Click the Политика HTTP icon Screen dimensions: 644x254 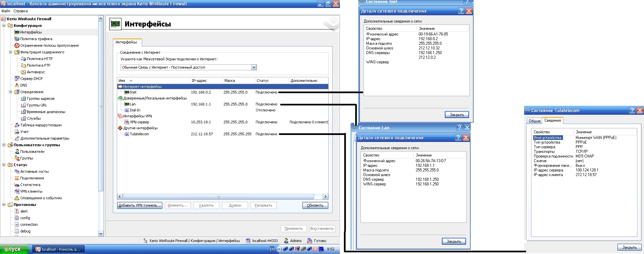point(23,59)
